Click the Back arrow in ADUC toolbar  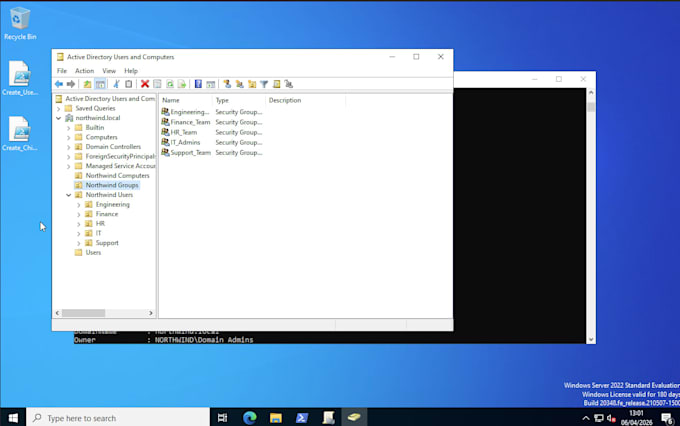pyautogui.click(x=59, y=84)
